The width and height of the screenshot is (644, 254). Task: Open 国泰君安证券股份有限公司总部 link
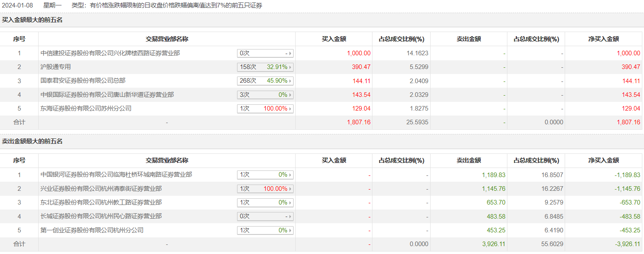coord(83,81)
